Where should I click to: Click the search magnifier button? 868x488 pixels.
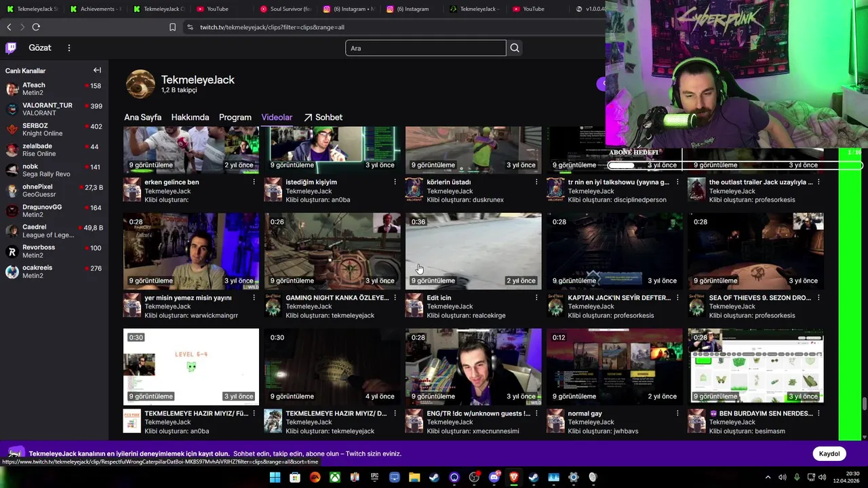[x=515, y=47]
